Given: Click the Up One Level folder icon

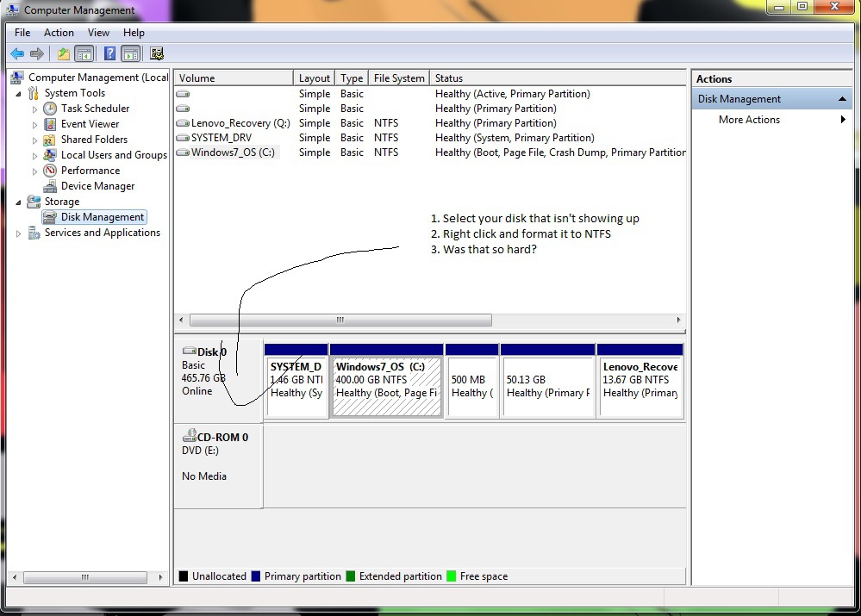Looking at the screenshot, I should [x=64, y=53].
